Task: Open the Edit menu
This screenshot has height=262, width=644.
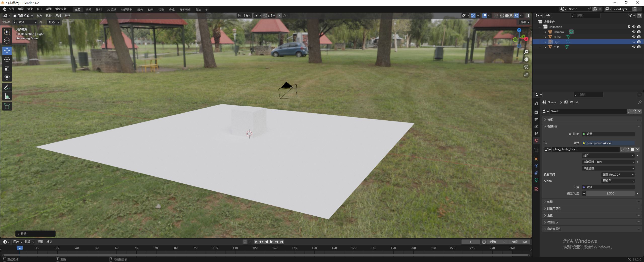Action: 21,9
